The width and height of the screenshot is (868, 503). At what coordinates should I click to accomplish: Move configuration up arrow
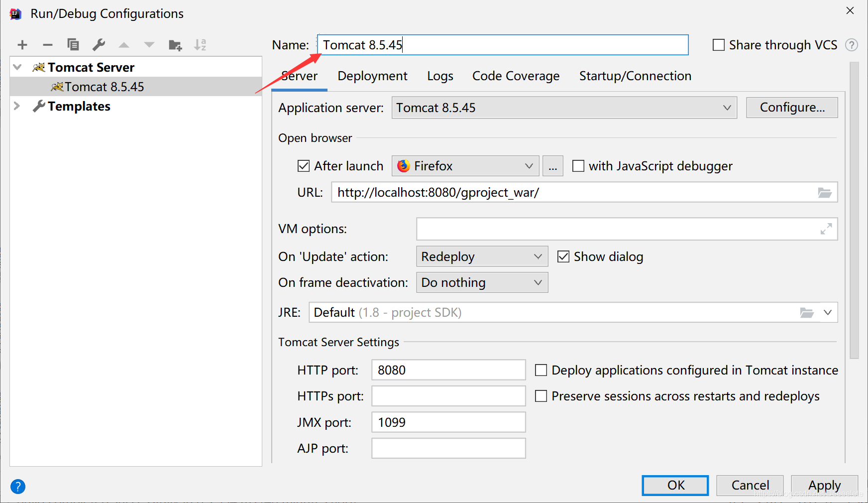pos(124,45)
